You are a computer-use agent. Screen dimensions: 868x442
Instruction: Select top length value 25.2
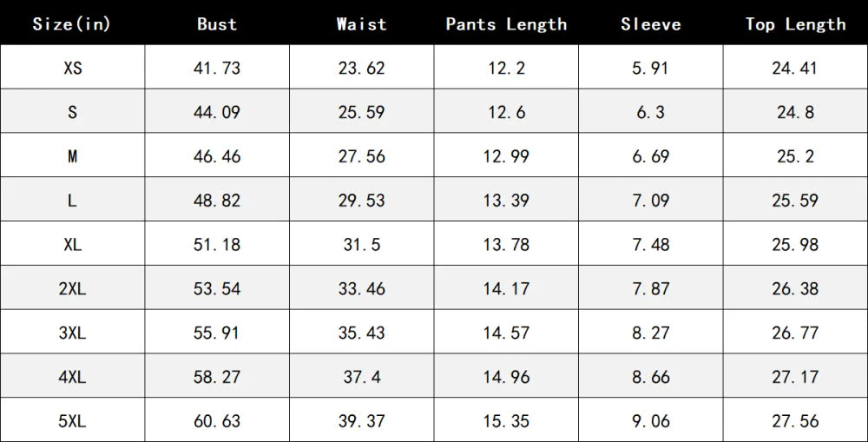click(795, 156)
